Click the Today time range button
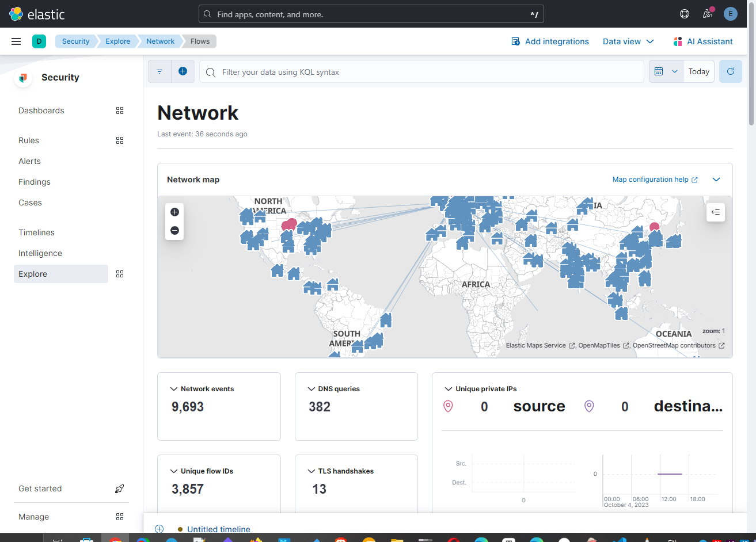The height and width of the screenshot is (542, 756). click(x=698, y=71)
